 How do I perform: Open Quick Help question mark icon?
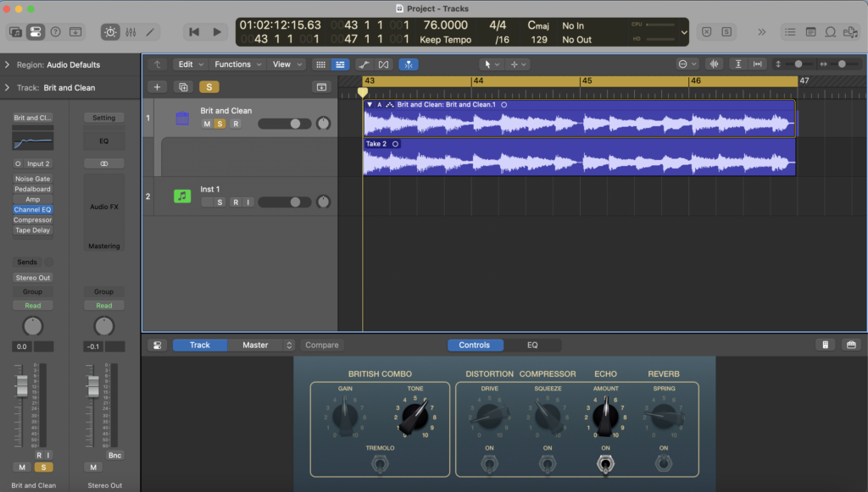coord(55,32)
